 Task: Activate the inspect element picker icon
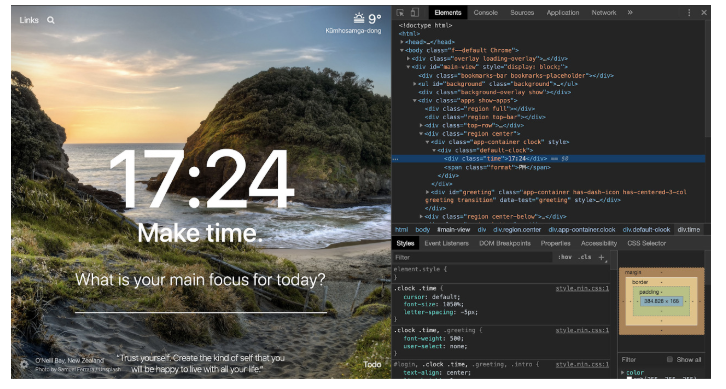tap(401, 13)
